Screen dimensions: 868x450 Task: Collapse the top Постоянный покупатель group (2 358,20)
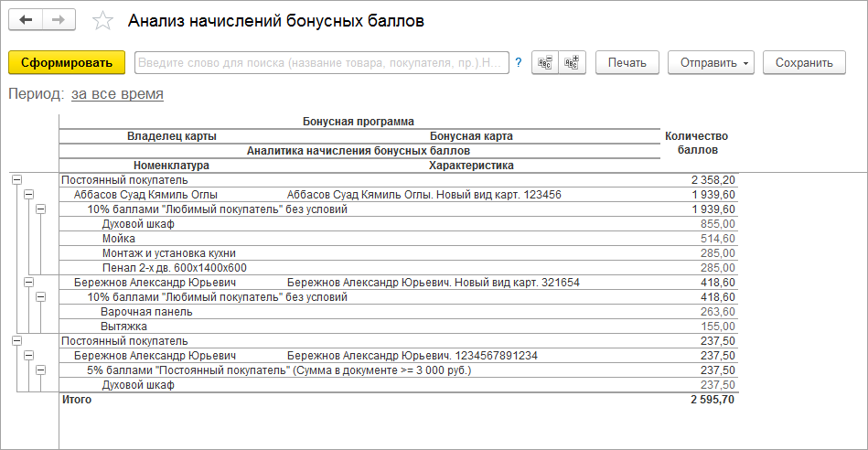pos(16,180)
